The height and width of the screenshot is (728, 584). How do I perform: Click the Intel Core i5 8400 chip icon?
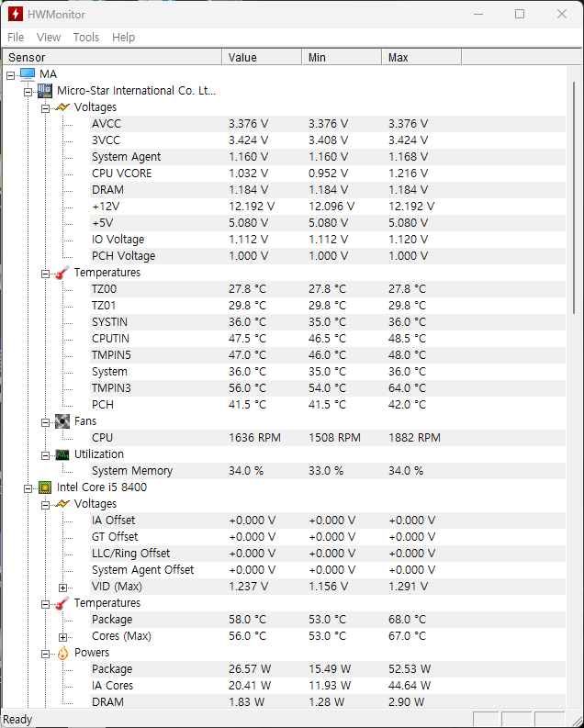click(x=45, y=487)
